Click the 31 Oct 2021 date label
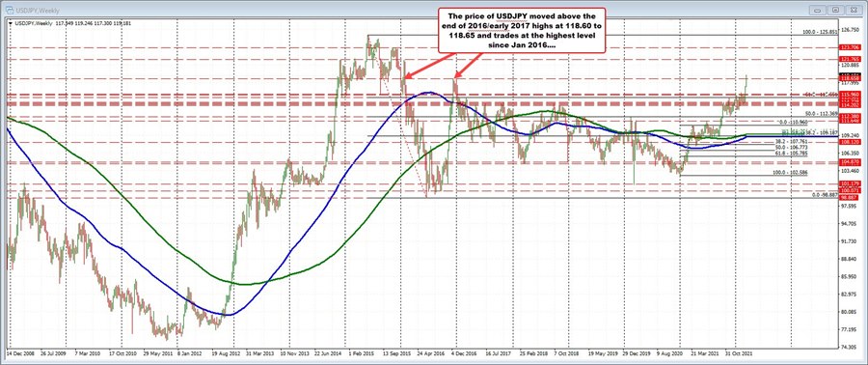 point(740,352)
